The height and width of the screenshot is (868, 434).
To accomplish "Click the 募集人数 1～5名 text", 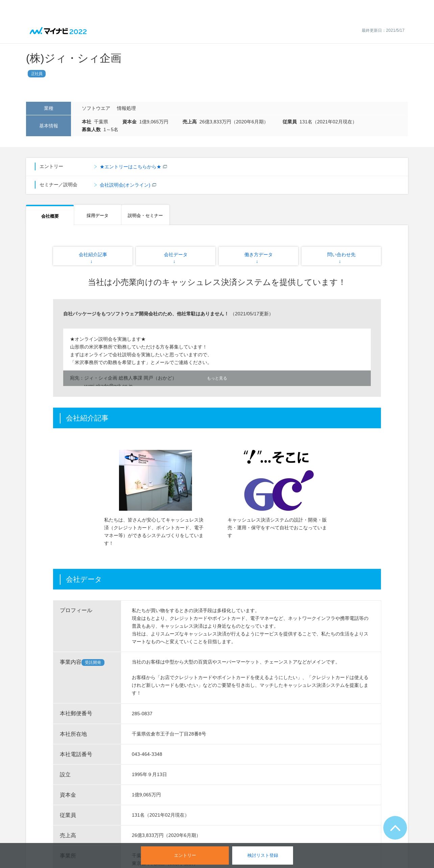I will coord(100,129).
